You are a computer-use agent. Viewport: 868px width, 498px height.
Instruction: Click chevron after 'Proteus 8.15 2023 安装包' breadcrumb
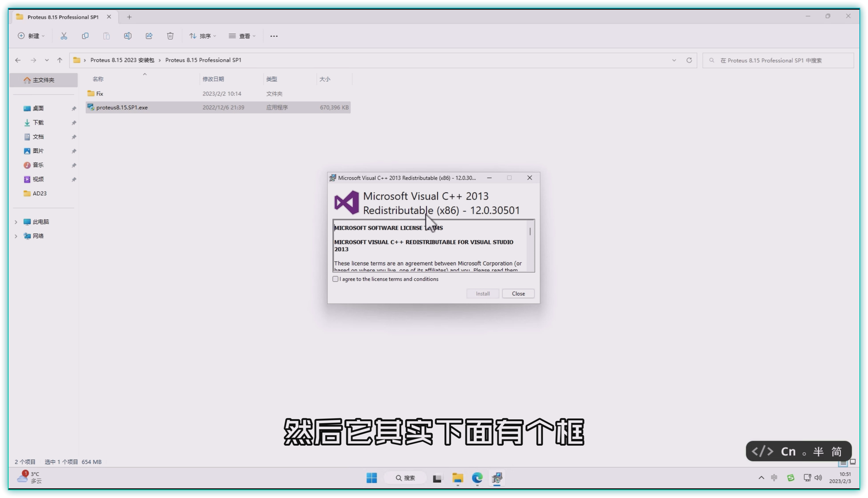(159, 60)
